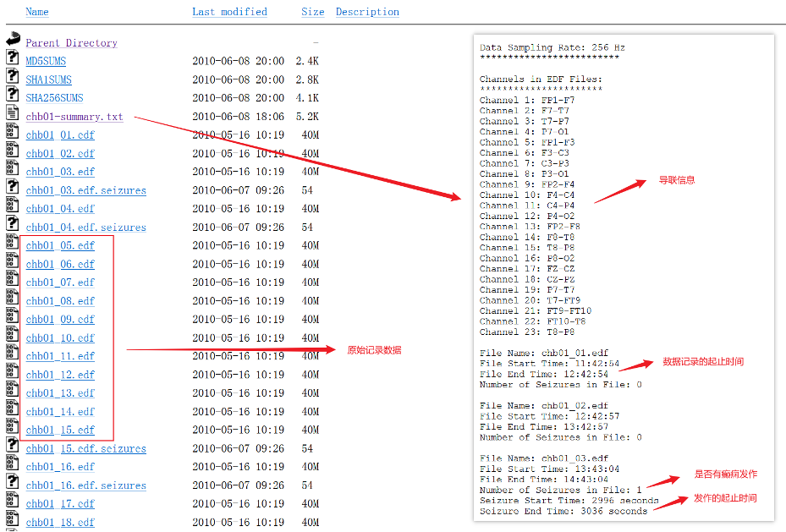The height and width of the screenshot is (532, 786).
Task: Click the binary file icon beside chb01_13.edf
Action: coord(13,389)
